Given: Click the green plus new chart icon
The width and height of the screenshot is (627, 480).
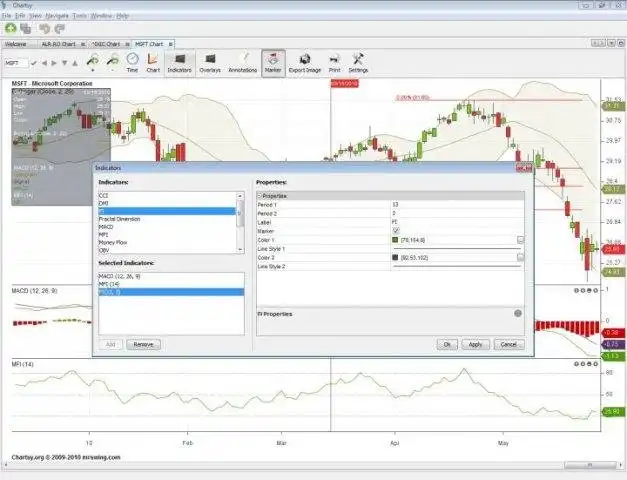Looking at the screenshot, I should pos(11,29).
